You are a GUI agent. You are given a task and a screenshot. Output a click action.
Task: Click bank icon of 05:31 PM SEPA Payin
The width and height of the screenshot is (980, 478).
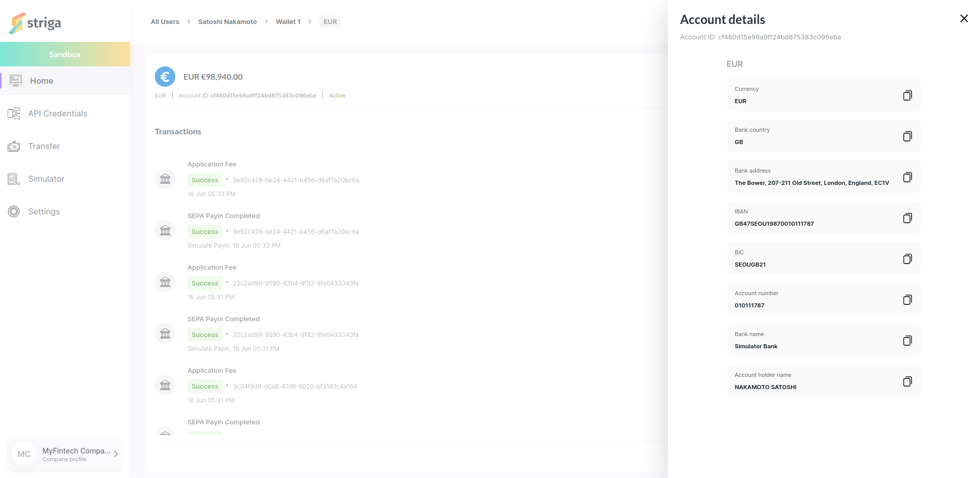(165, 333)
